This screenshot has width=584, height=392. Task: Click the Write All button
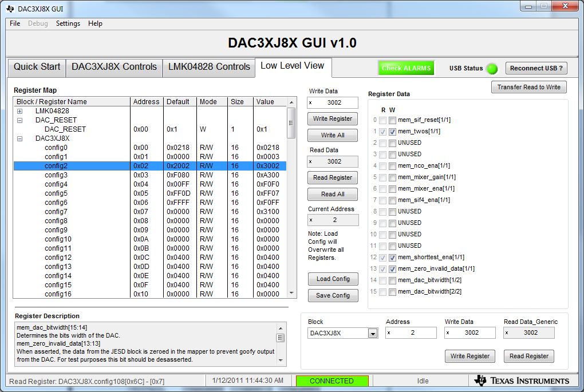[x=332, y=136]
